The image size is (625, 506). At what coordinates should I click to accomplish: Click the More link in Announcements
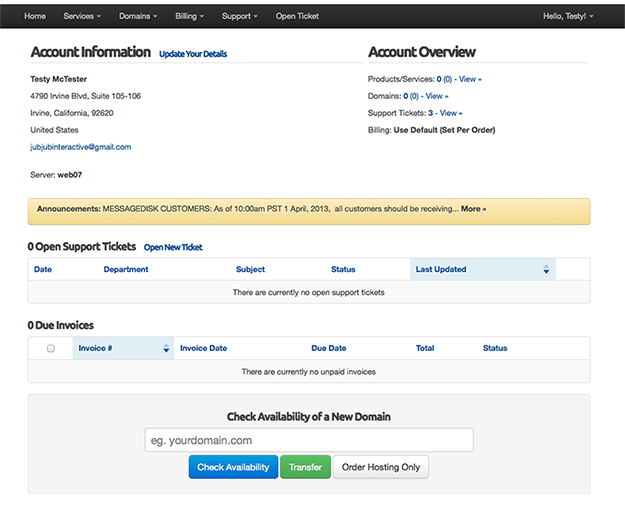point(474,209)
